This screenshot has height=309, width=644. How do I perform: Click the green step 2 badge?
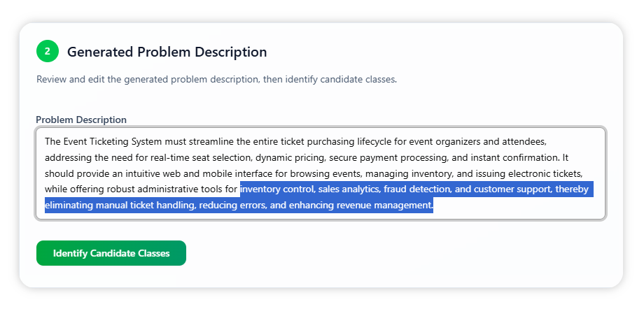point(48,51)
